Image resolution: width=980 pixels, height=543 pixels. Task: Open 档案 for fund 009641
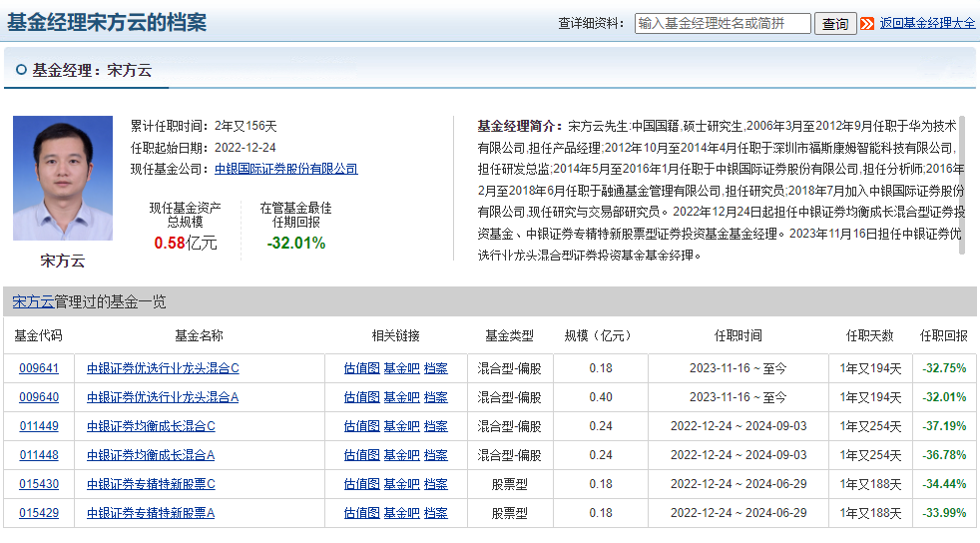tap(436, 368)
